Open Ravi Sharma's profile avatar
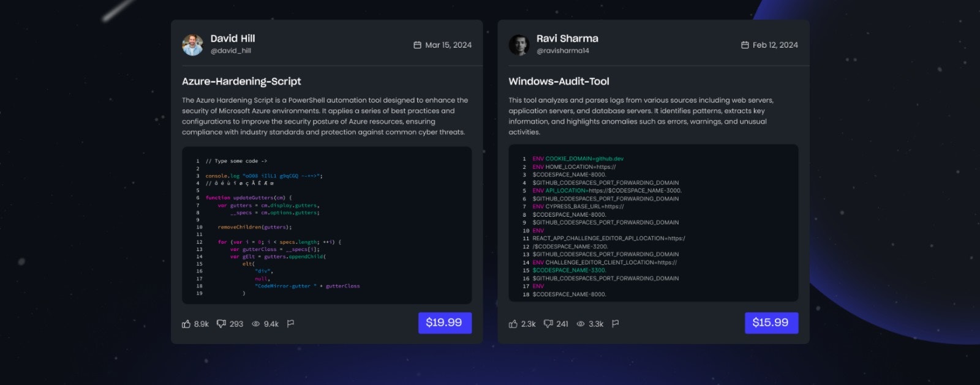The width and height of the screenshot is (980, 385). pyautogui.click(x=519, y=45)
